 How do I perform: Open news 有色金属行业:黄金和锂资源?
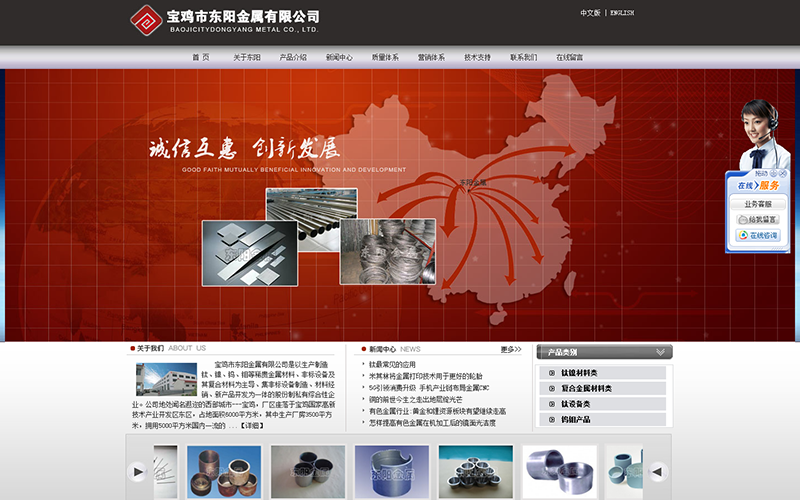click(x=438, y=411)
